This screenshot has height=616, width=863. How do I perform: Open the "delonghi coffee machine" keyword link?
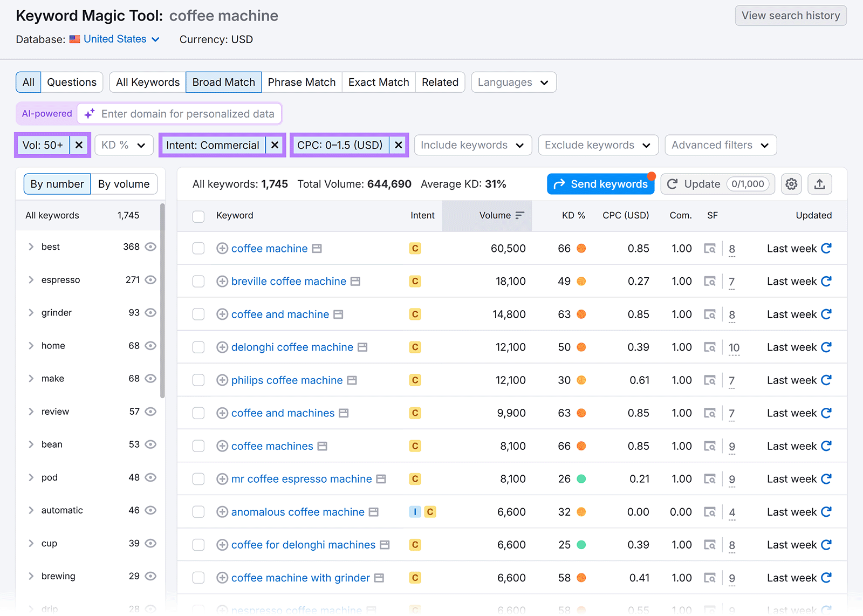click(x=292, y=347)
